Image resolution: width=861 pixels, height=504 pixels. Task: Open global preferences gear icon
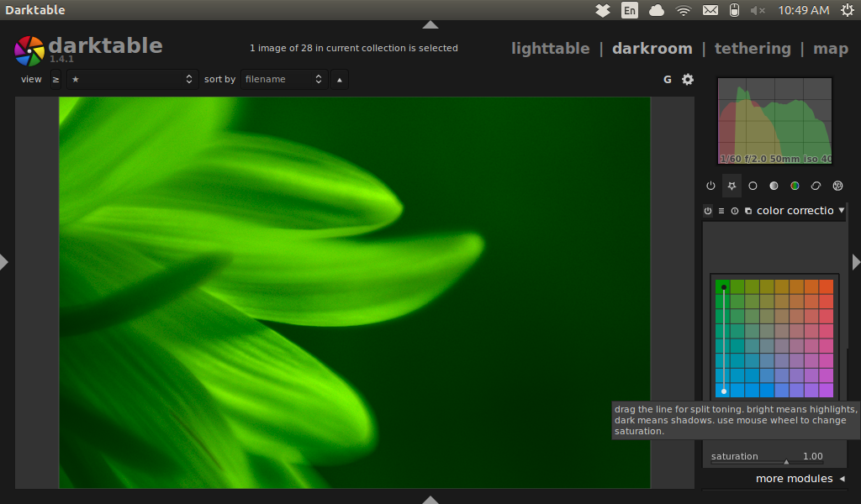(688, 80)
